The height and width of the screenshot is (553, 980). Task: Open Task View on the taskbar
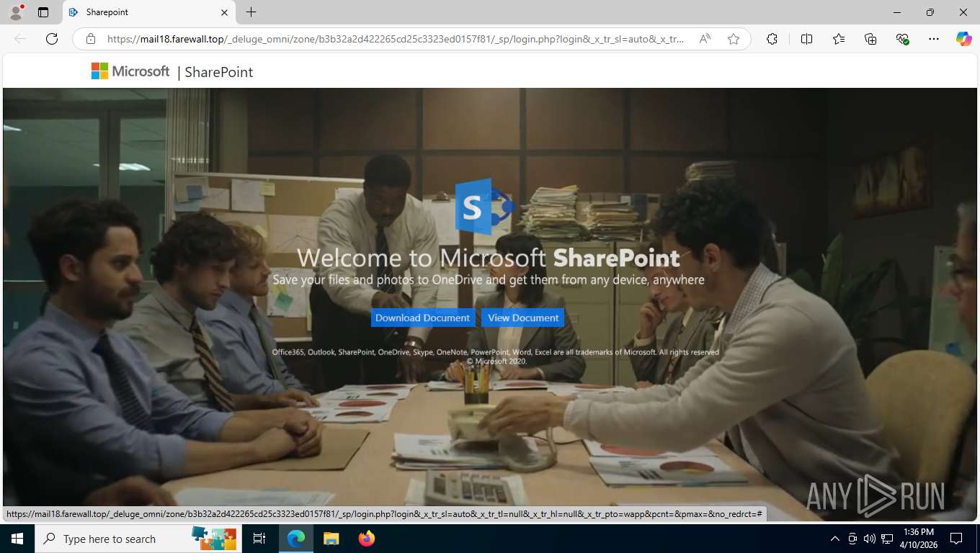259,539
